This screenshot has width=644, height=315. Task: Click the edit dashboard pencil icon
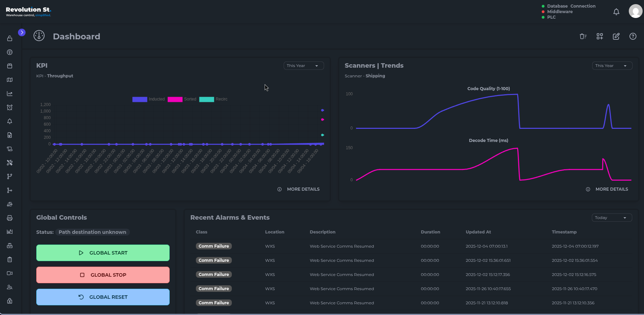pos(616,36)
